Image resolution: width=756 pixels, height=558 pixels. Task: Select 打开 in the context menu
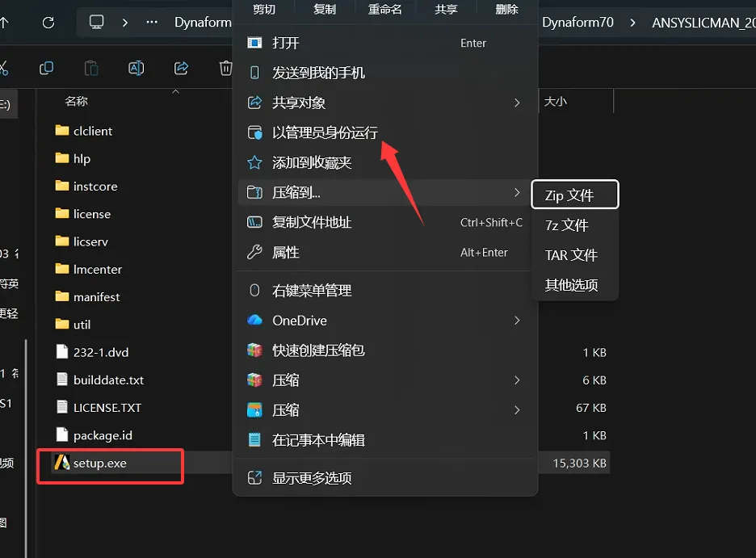[385, 43]
